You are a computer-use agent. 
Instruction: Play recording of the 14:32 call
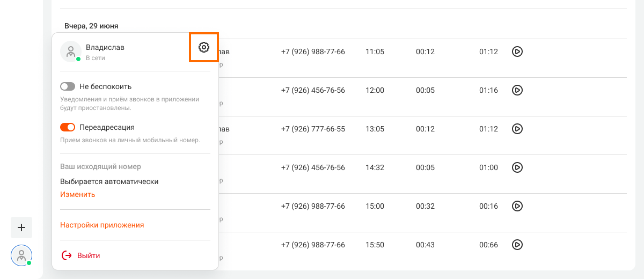click(x=517, y=167)
